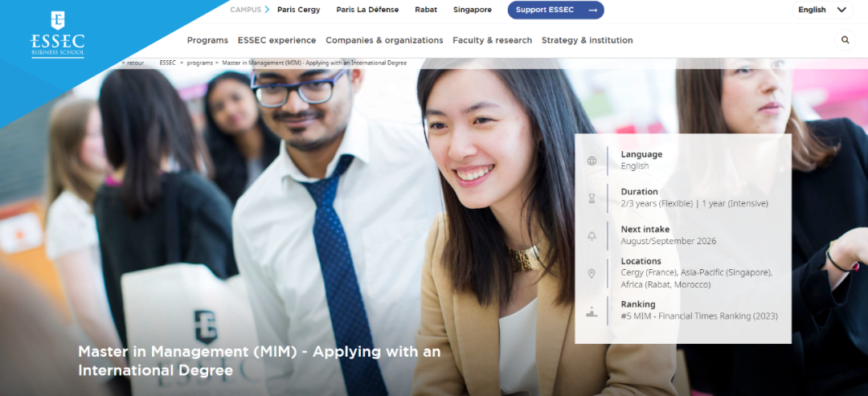The image size is (868, 396).
Task: Click the Language heading in info panel
Action: pyautogui.click(x=641, y=154)
